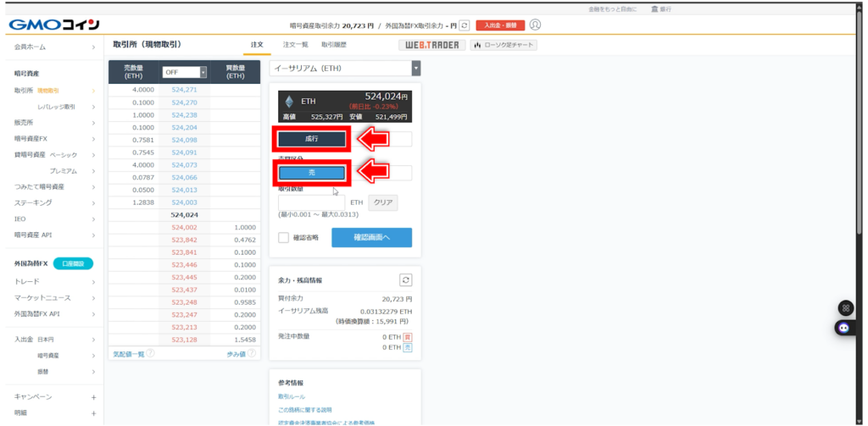The height and width of the screenshot is (426, 868).
Task: Select the 売 sell side button
Action: [x=311, y=173]
